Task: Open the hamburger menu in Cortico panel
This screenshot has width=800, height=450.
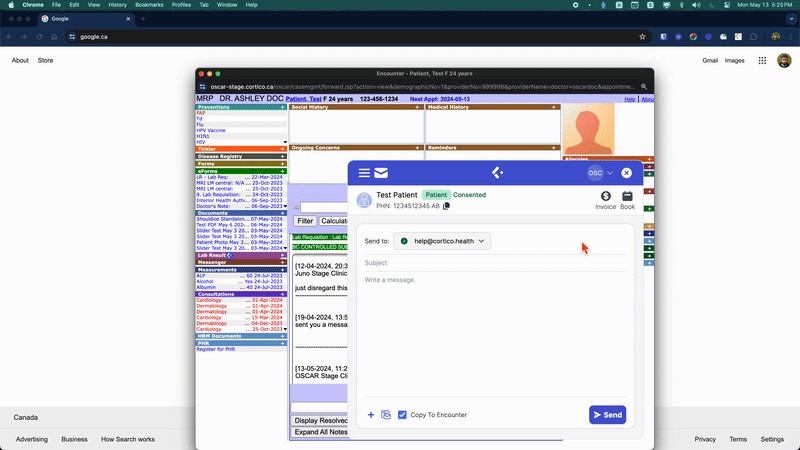Action: pos(364,173)
